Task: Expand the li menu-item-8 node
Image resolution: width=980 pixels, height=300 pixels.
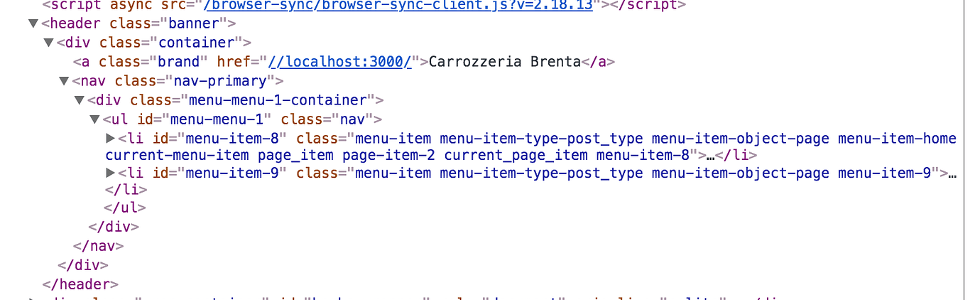Action: pyautogui.click(x=110, y=137)
